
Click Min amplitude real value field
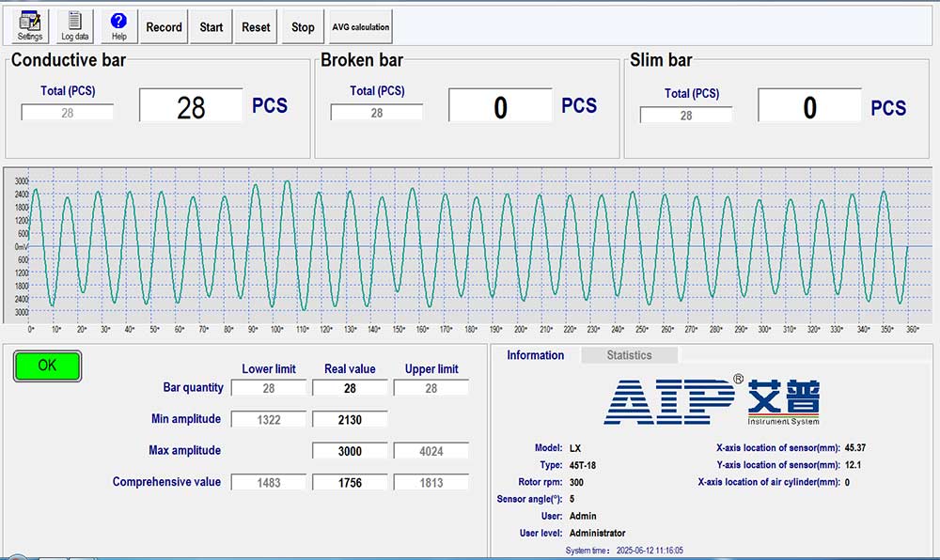pyautogui.click(x=350, y=420)
